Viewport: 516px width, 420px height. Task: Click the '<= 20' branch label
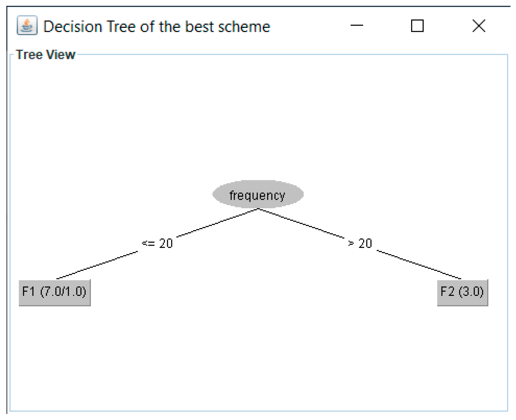[157, 243]
